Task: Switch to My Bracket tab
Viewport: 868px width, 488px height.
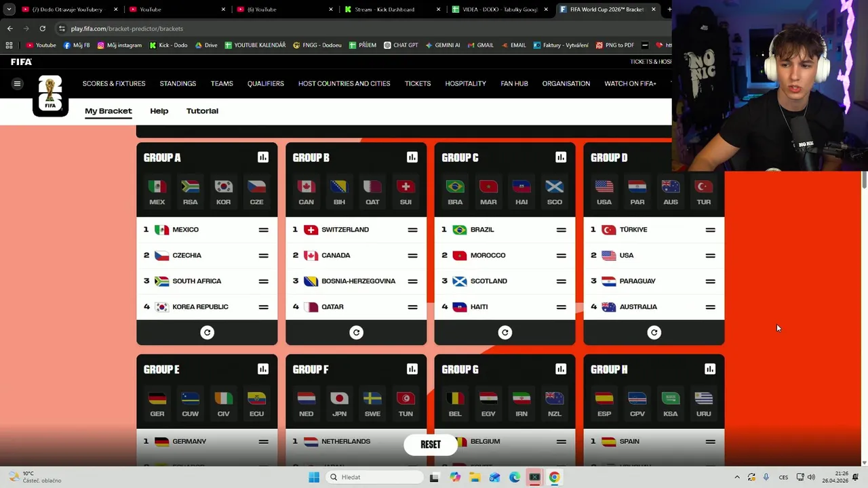Action: [x=108, y=111]
